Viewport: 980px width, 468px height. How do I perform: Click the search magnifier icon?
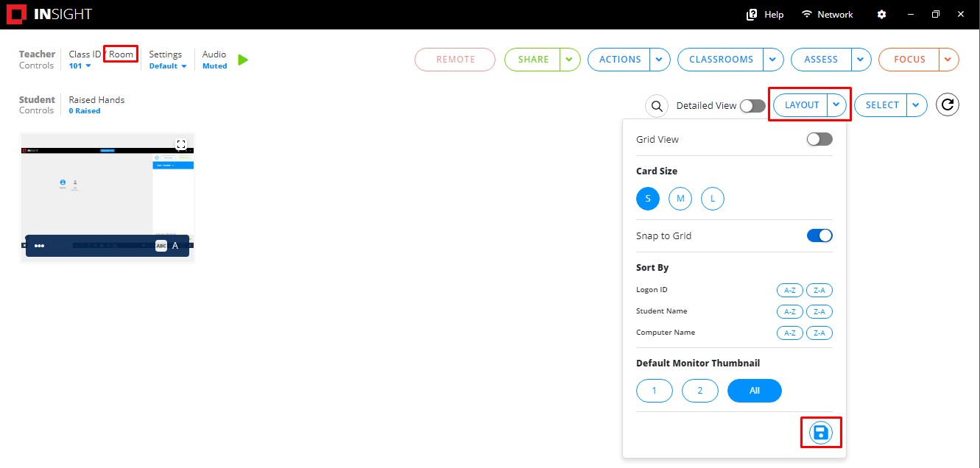click(x=656, y=106)
